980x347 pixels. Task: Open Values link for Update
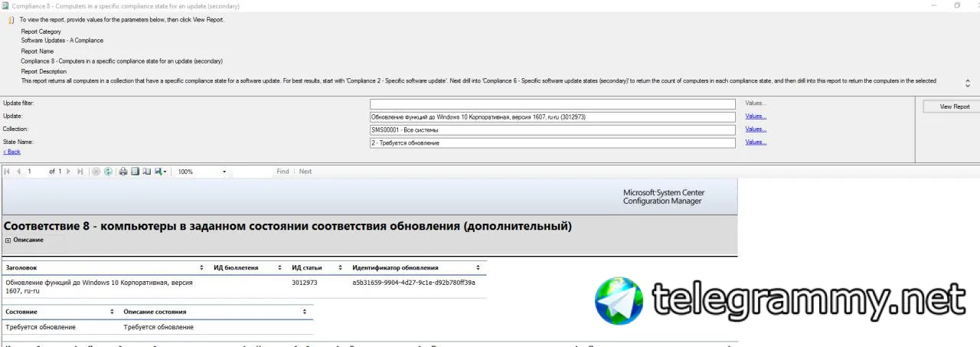pyautogui.click(x=756, y=116)
